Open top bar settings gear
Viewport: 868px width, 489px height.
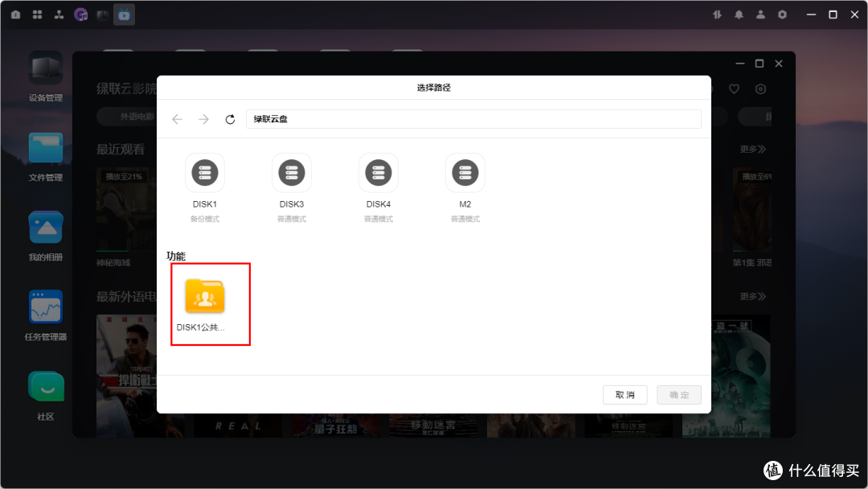(782, 15)
